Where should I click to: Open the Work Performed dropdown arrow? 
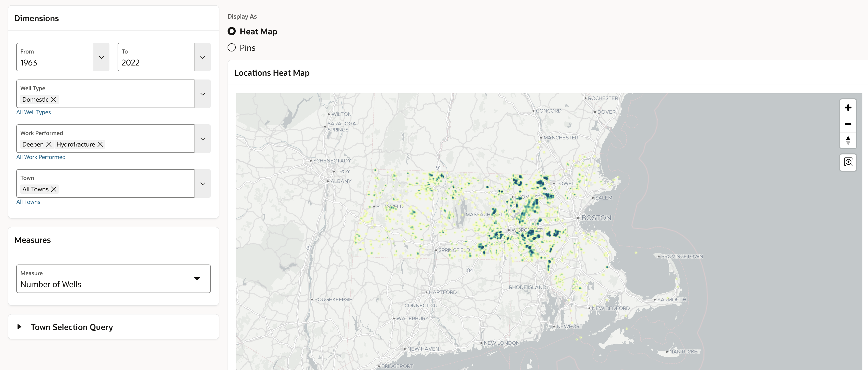(x=203, y=139)
